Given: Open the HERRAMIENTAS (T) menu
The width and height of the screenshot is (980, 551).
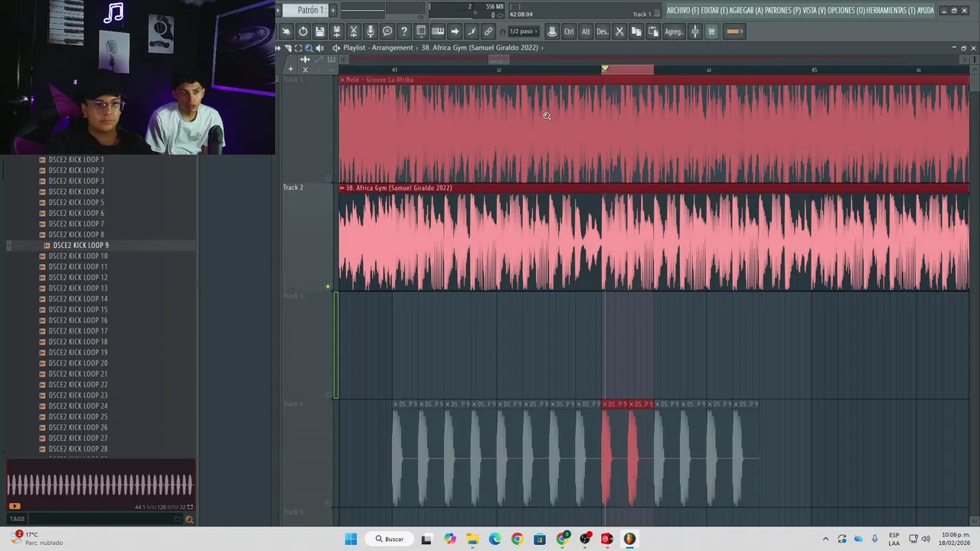Looking at the screenshot, I should [x=891, y=10].
